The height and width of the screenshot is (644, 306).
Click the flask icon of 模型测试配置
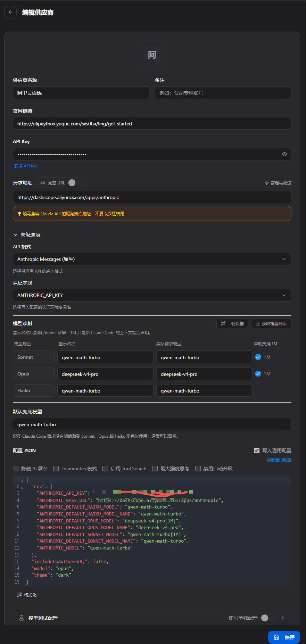22,618
